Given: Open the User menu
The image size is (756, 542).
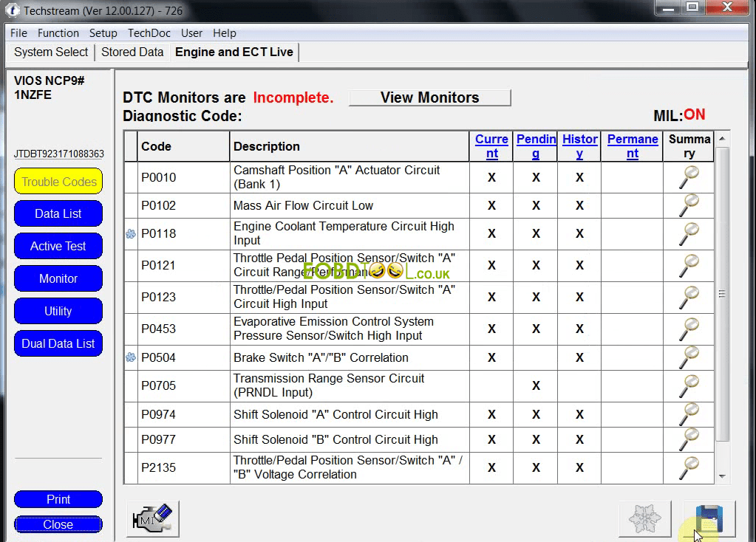Looking at the screenshot, I should click(191, 33).
